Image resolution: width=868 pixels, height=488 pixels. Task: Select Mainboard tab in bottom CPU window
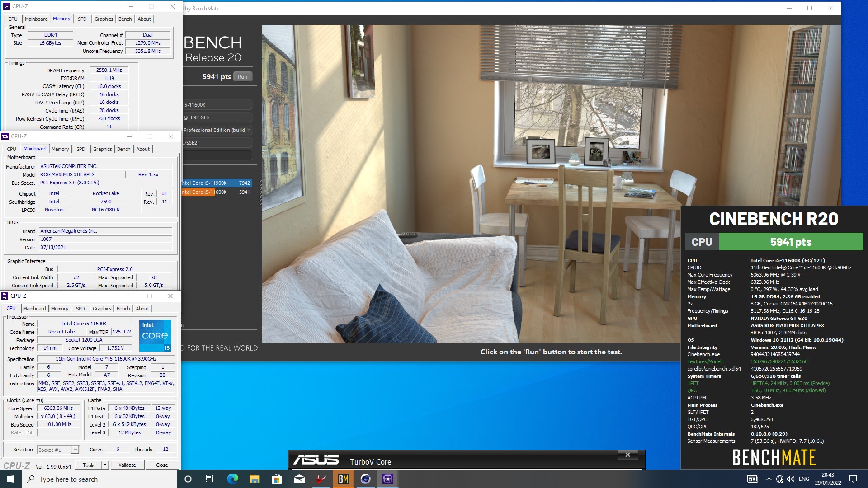pos(34,309)
